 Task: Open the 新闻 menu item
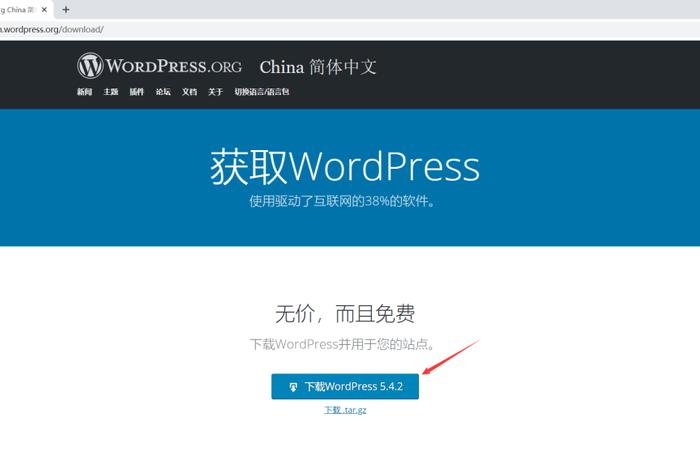84,92
